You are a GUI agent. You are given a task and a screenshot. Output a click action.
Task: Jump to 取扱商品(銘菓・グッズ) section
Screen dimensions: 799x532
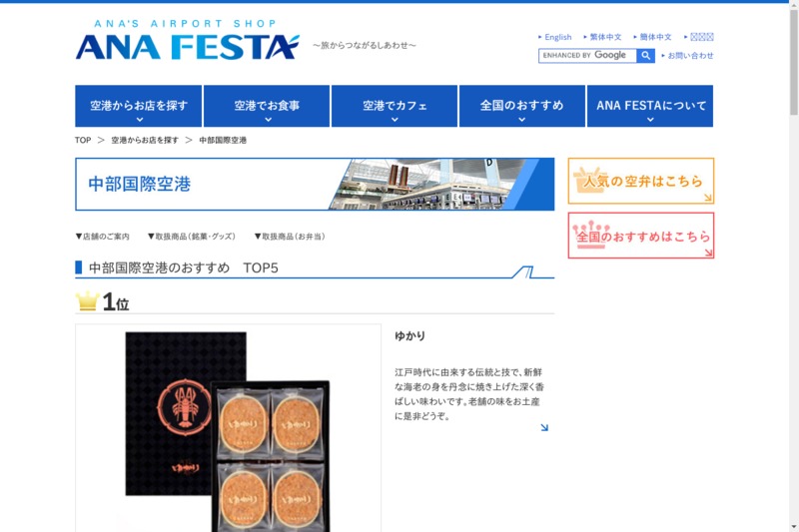point(192,237)
